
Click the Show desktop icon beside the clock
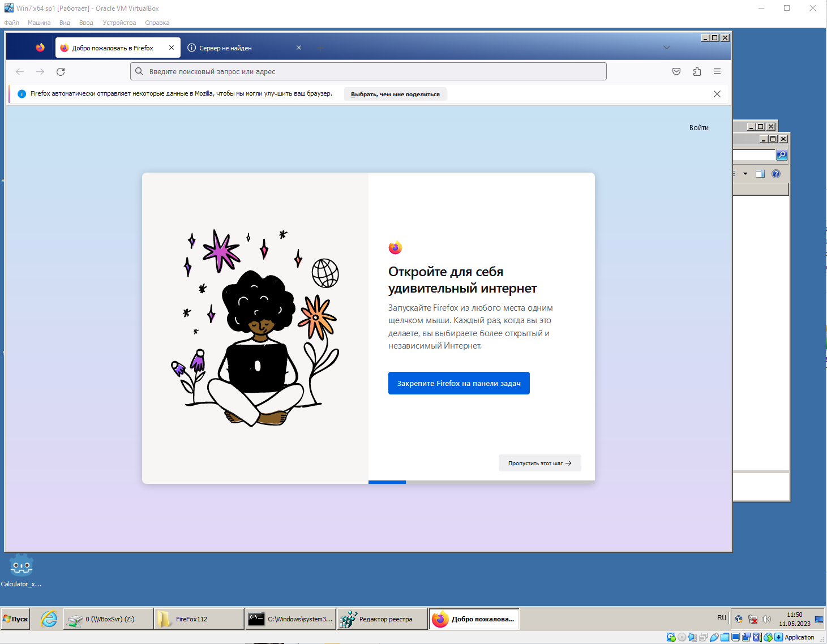(x=819, y=619)
